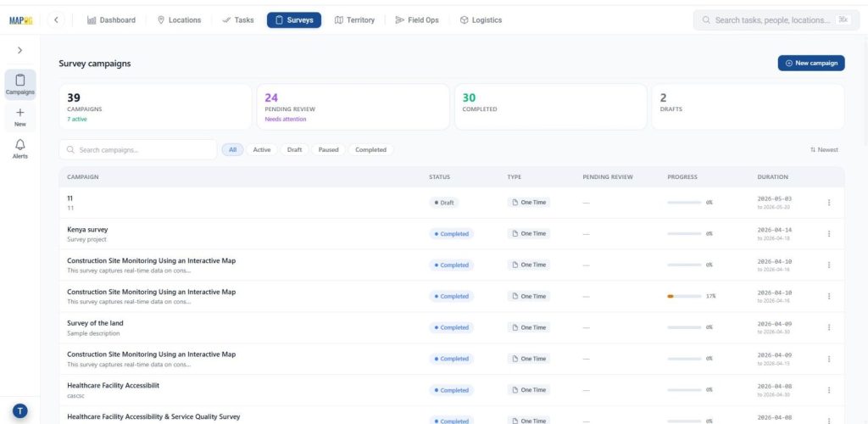Select the Active filter chip

[x=261, y=149]
